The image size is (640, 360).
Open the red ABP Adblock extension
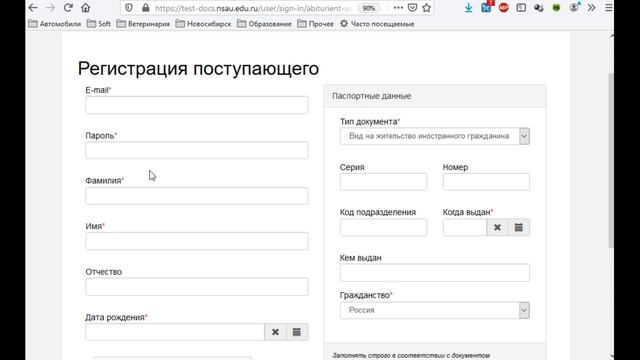click(x=504, y=8)
